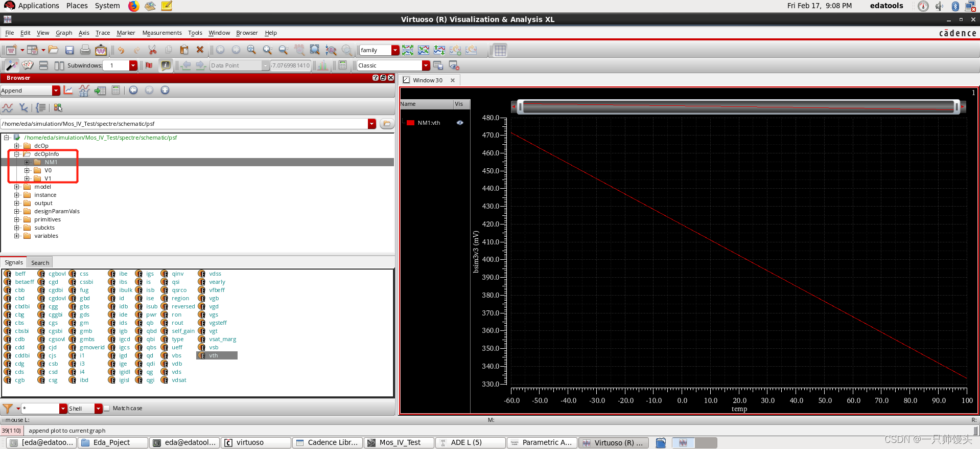Open results folder icon in main toolbar
This screenshot has height=449, width=980.
click(x=54, y=50)
